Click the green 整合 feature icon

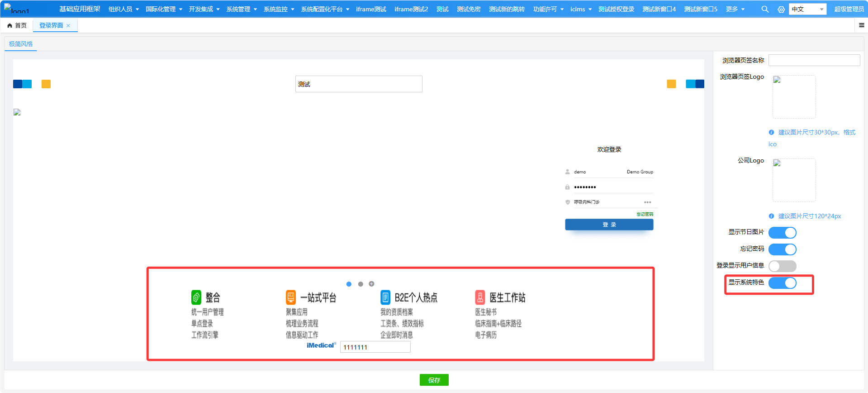(196, 297)
